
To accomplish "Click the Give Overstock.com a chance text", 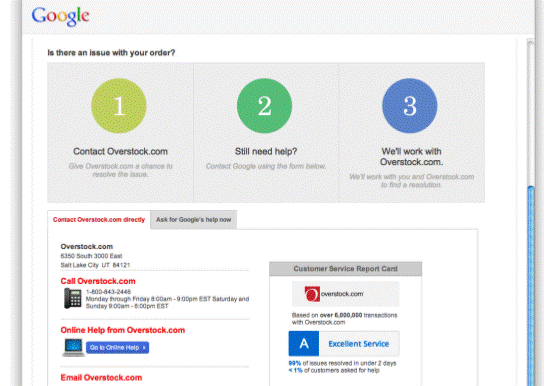I will click(120, 170).
